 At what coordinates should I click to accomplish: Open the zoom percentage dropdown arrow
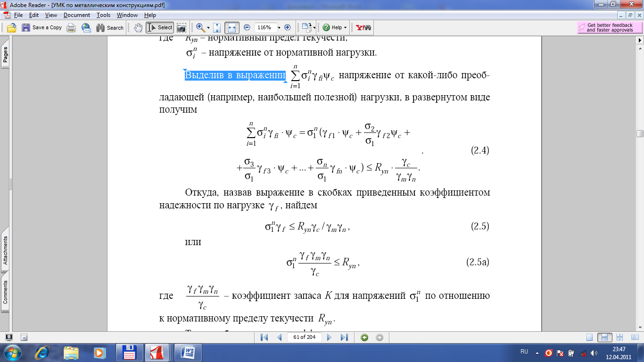(x=279, y=28)
